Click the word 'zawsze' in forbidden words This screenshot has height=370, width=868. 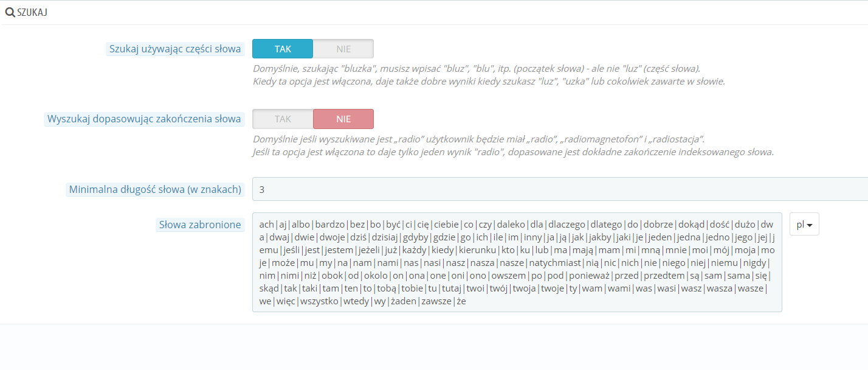436,301
